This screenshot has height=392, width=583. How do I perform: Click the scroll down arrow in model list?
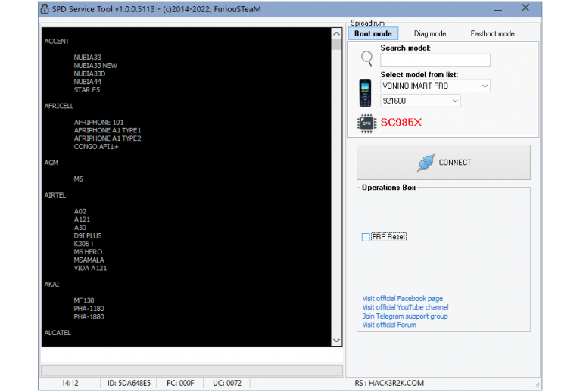coord(336,341)
